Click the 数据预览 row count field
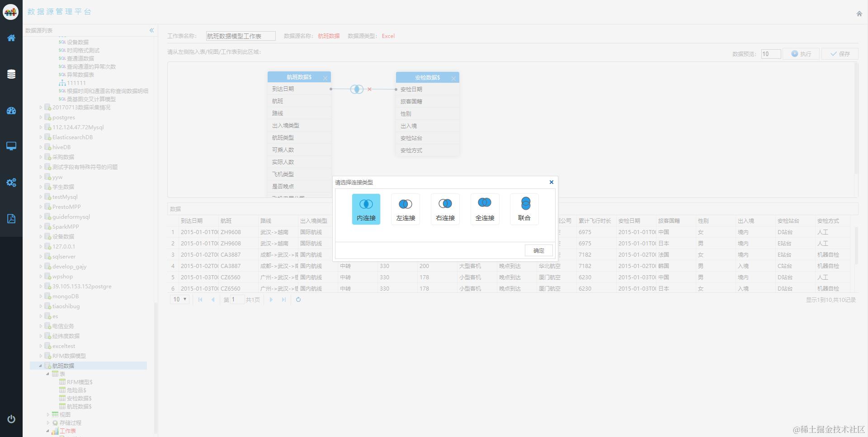This screenshot has height=437, width=868. point(771,54)
